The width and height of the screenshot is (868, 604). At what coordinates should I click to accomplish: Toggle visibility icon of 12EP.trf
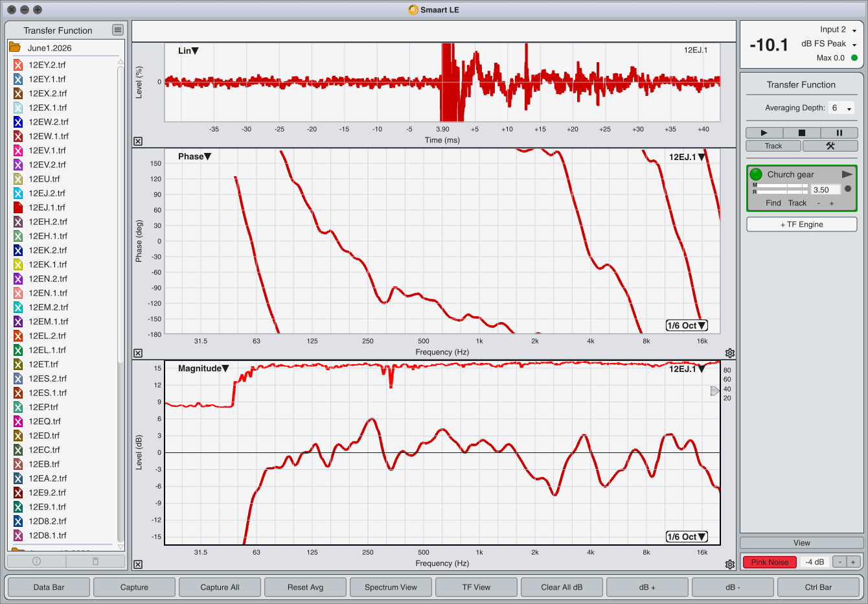(18, 407)
